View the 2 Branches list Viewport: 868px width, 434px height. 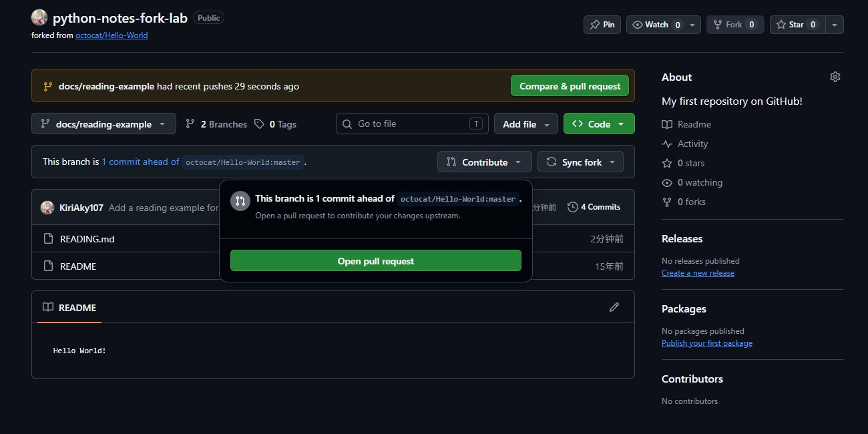[216, 124]
